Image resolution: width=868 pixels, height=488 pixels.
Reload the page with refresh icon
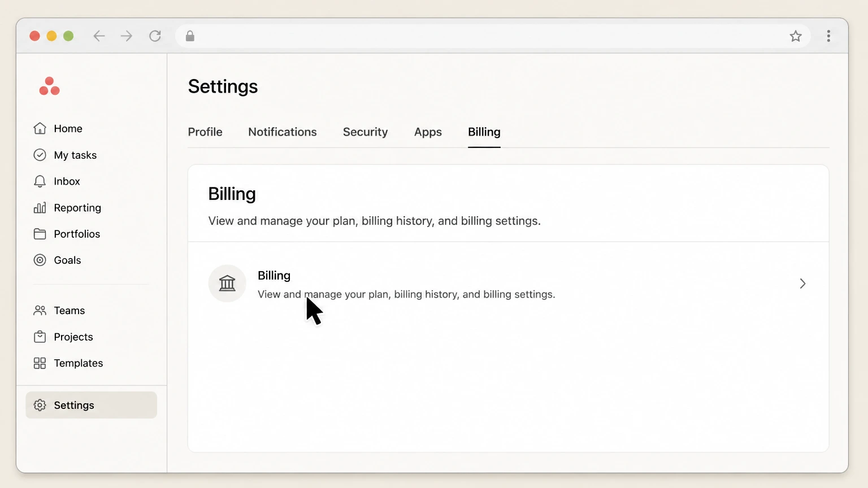coord(155,36)
